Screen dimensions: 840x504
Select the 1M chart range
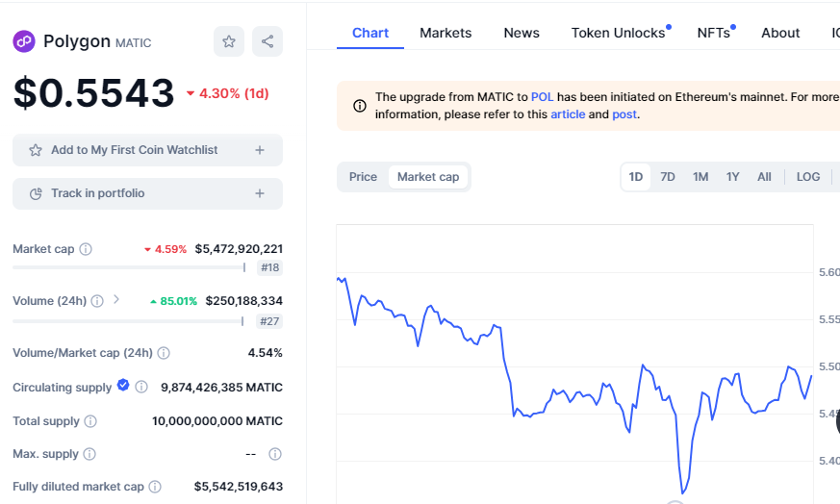pyautogui.click(x=700, y=177)
